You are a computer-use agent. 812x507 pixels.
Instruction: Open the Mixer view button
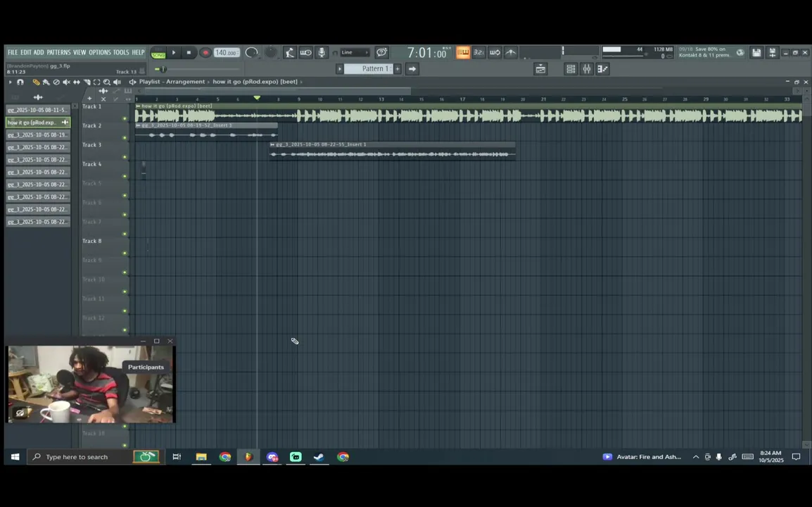point(587,69)
